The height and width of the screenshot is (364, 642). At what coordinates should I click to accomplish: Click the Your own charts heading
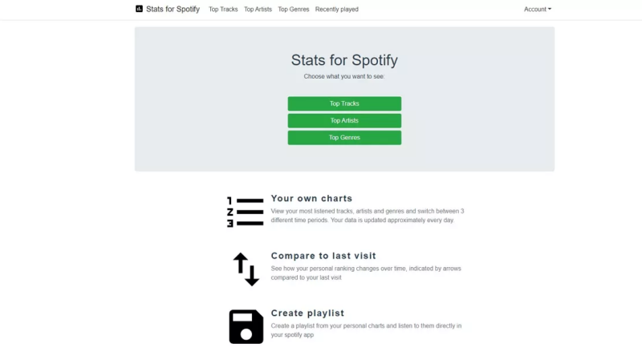(311, 198)
